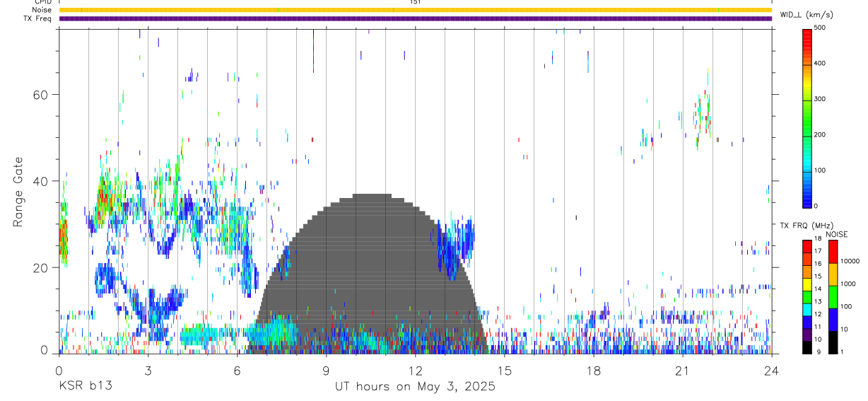Click the blue swatch in NOISE legend
Screen dimensions: 868x401
pos(833,320)
